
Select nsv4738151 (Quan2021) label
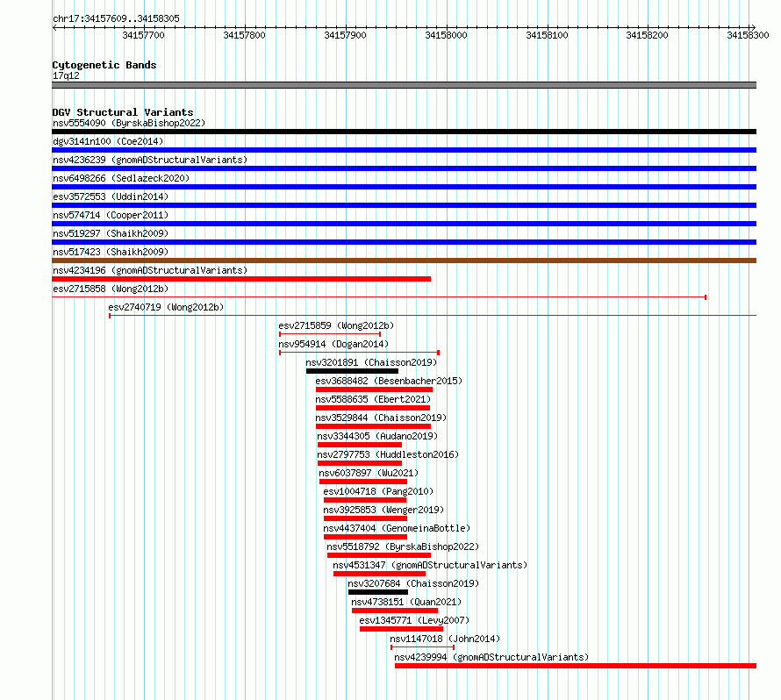(406, 602)
